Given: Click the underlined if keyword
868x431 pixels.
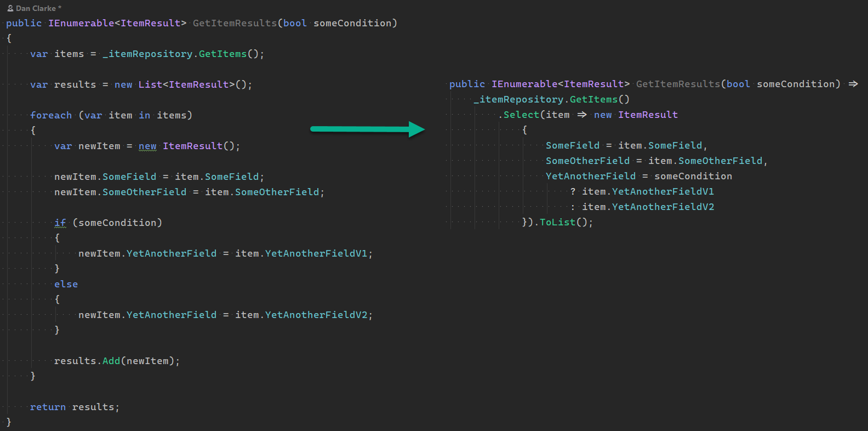Looking at the screenshot, I should (60, 223).
